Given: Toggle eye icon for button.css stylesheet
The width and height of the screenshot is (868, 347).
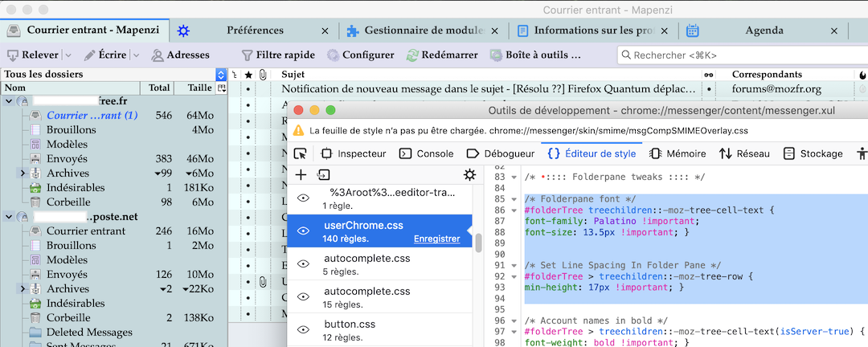Looking at the screenshot, I should 304,329.
